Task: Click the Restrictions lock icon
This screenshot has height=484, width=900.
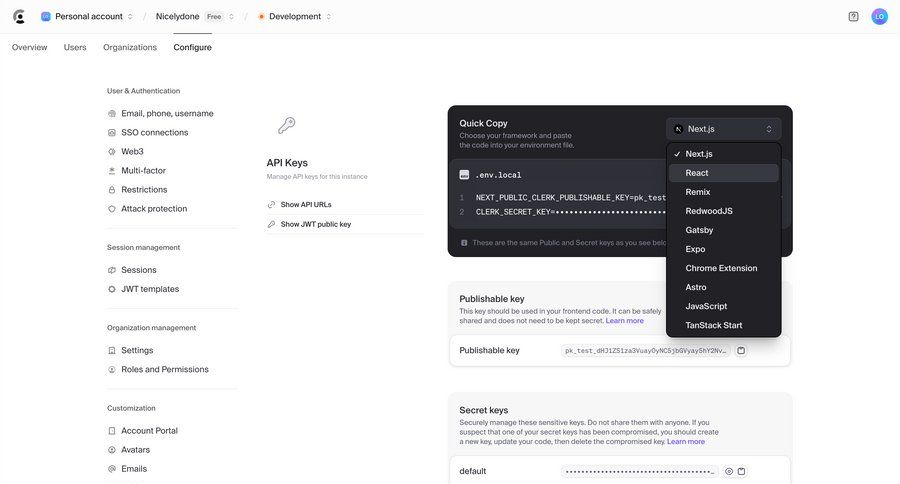Action: pyautogui.click(x=112, y=189)
